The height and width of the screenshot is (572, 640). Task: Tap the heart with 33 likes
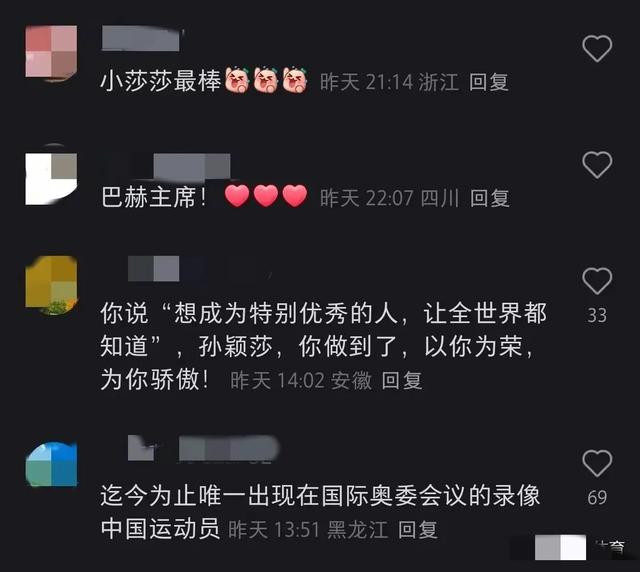[x=597, y=281]
